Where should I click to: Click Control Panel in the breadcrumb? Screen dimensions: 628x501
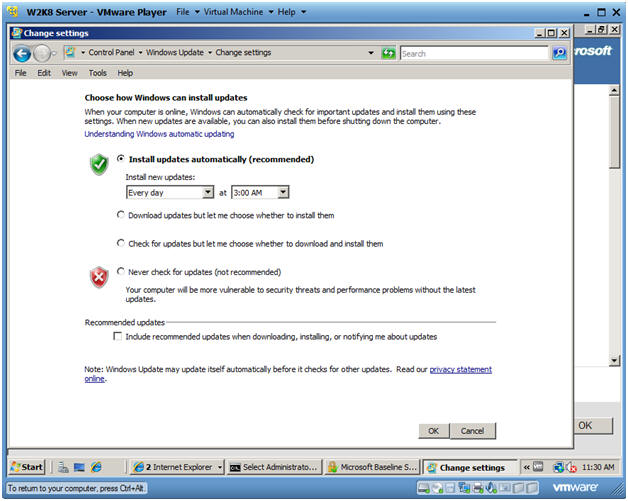(x=111, y=52)
